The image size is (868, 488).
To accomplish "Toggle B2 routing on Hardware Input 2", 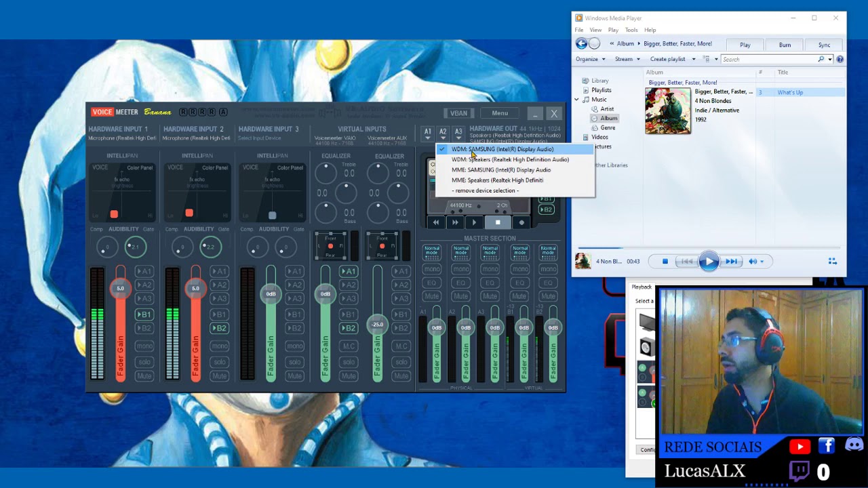I will point(219,329).
